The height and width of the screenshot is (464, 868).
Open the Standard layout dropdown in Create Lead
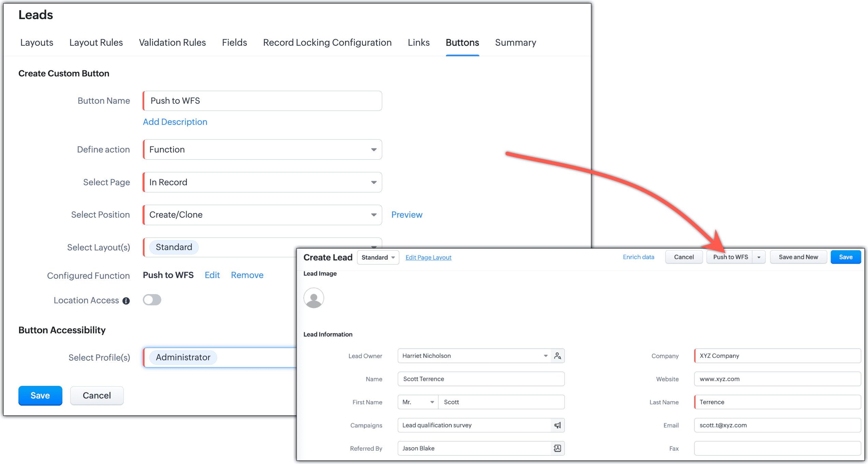point(378,257)
